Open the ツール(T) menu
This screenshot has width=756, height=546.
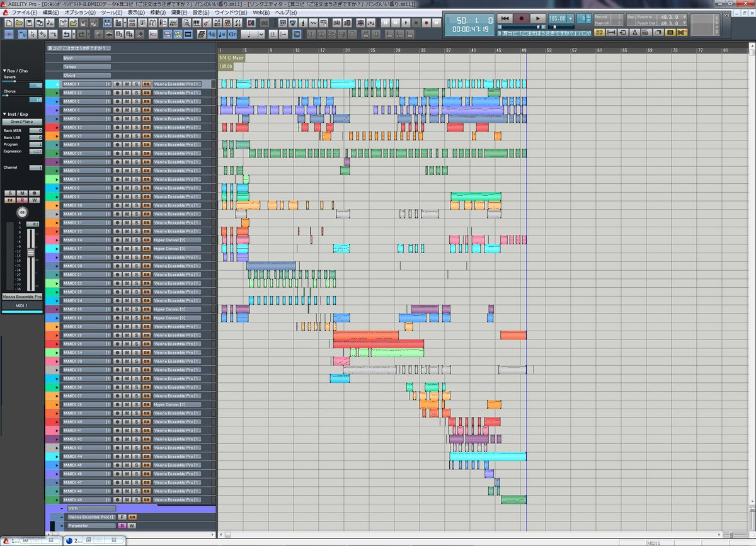[112, 12]
